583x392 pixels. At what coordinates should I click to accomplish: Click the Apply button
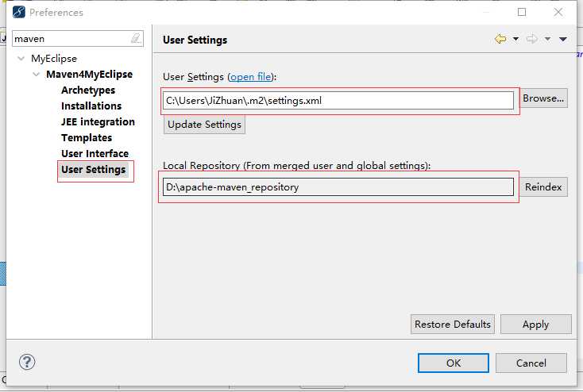(536, 324)
